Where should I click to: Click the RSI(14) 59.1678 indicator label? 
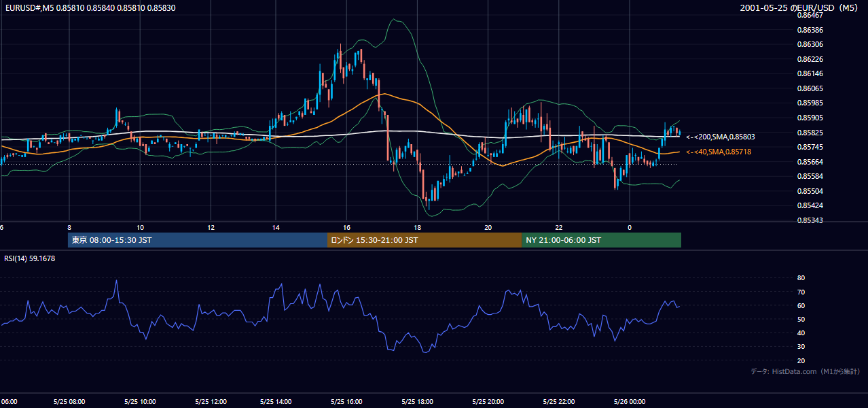tap(30, 258)
